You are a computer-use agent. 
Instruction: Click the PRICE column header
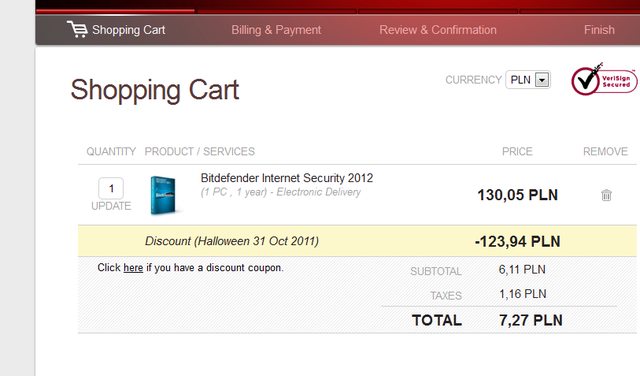point(517,151)
